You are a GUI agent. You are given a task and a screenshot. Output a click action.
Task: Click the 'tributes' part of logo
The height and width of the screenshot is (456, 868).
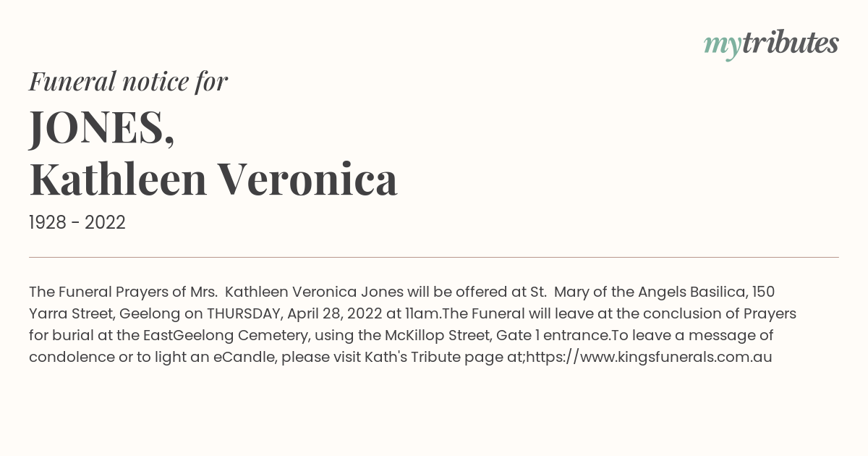point(791,43)
